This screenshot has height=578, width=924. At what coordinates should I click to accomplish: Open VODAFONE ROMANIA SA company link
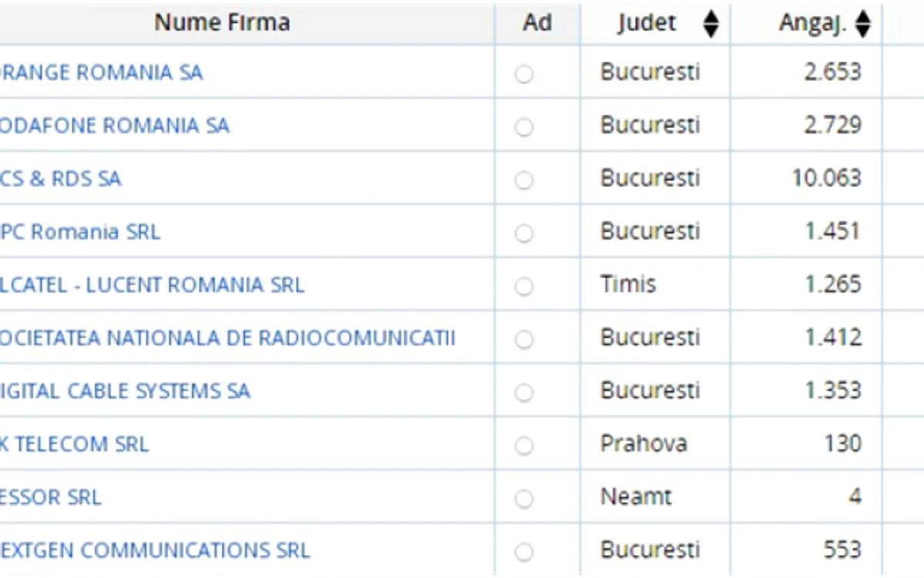(x=114, y=126)
